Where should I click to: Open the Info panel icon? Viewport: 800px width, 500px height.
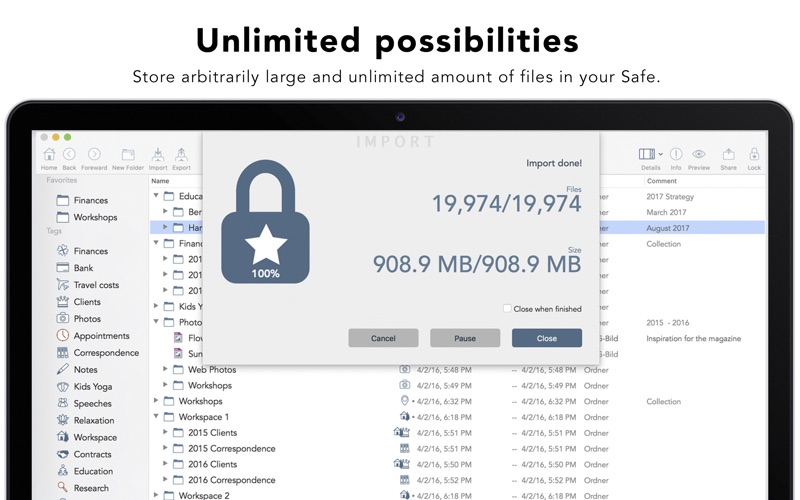[676, 155]
